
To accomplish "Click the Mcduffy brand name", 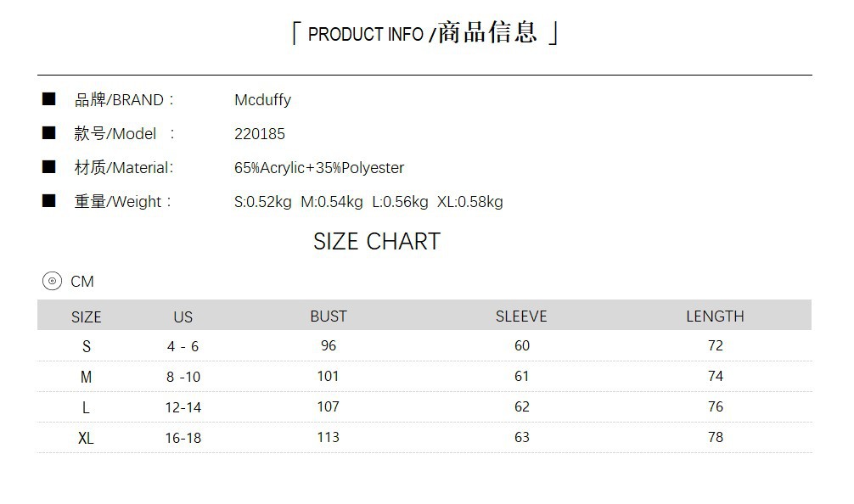I will tap(262, 100).
